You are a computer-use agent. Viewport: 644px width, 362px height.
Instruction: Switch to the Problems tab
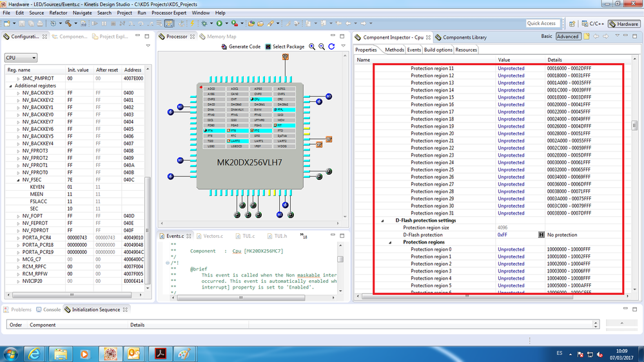pos(17,309)
